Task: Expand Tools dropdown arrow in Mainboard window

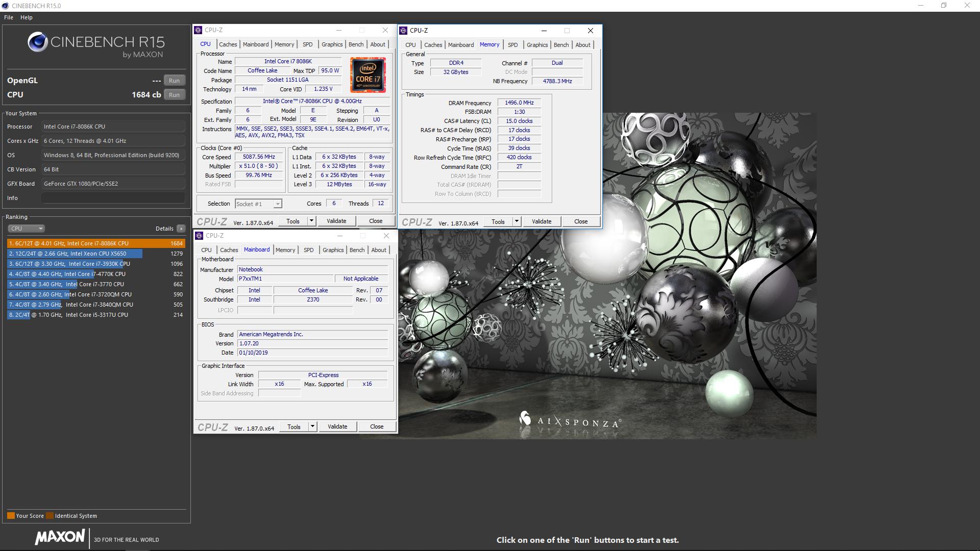Action: tap(312, 427)
